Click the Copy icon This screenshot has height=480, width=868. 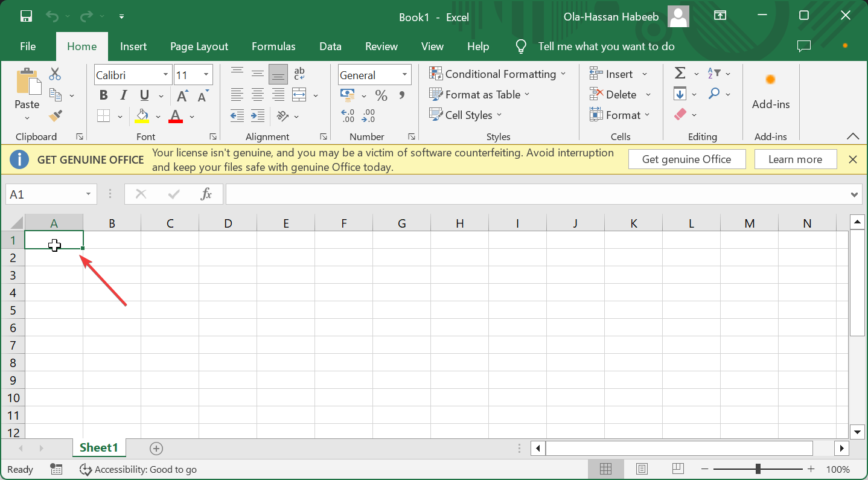(56, 95)
